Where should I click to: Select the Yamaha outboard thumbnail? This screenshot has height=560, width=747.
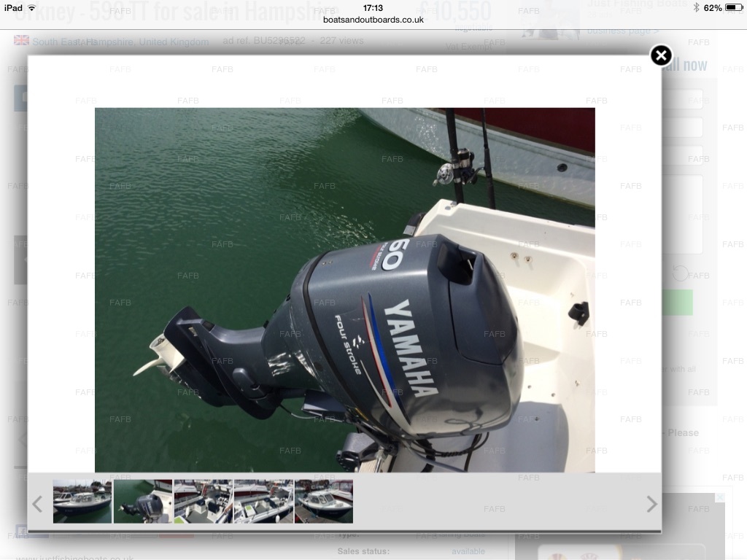(x=143, y=502)
